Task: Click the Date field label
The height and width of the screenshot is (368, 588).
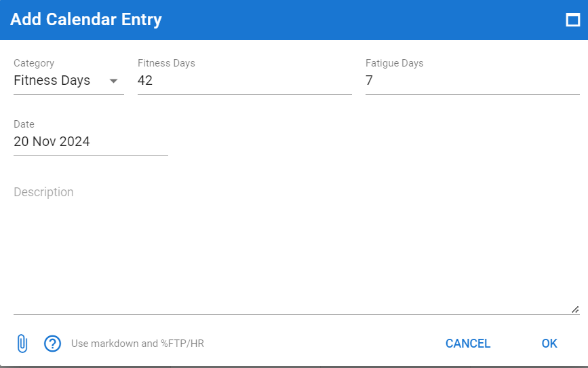Action: click(x=24, y=124)
